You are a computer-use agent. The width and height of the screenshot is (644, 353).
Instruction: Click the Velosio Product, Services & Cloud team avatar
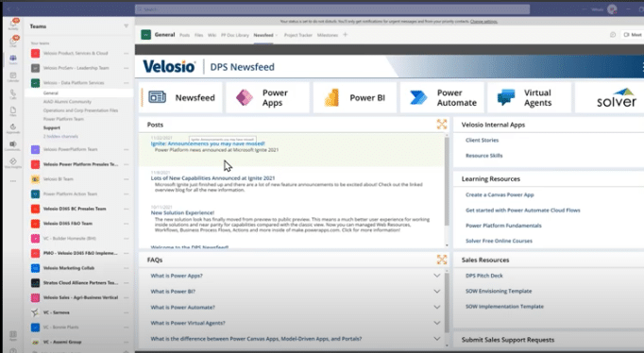click(35, 53)
